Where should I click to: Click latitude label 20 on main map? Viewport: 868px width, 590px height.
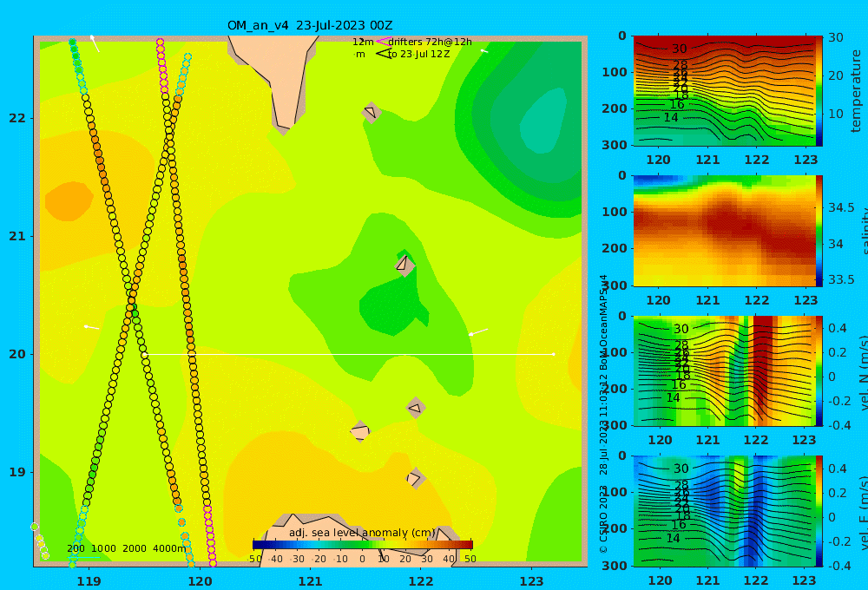pos(17,354)
